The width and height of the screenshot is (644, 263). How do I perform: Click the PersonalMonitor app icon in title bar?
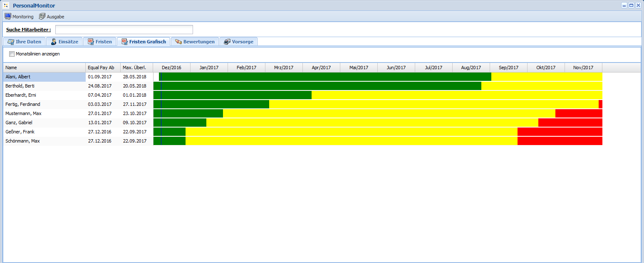[6, 5]
